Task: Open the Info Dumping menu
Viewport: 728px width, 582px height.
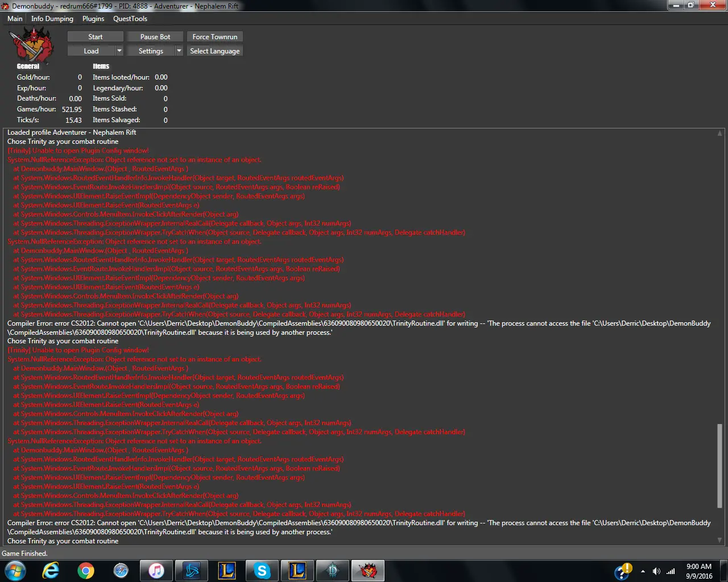Action: click(52, 19)
